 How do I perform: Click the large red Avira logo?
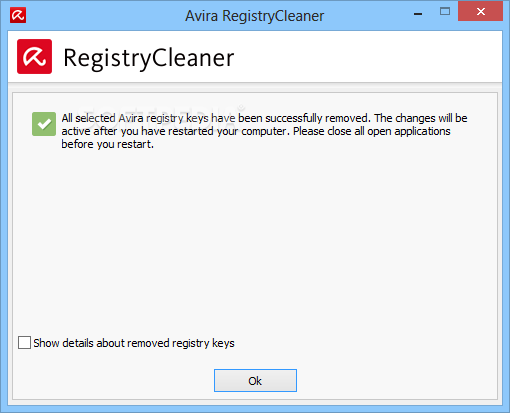34,56
